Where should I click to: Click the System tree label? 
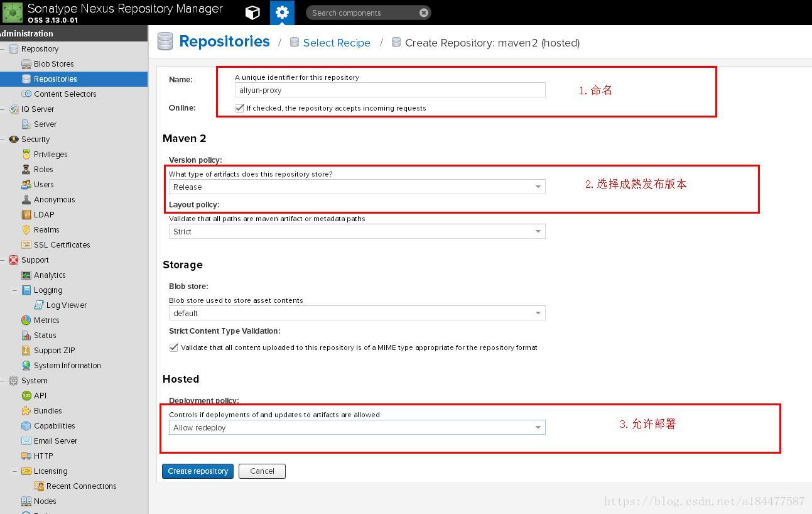point(35,381)
